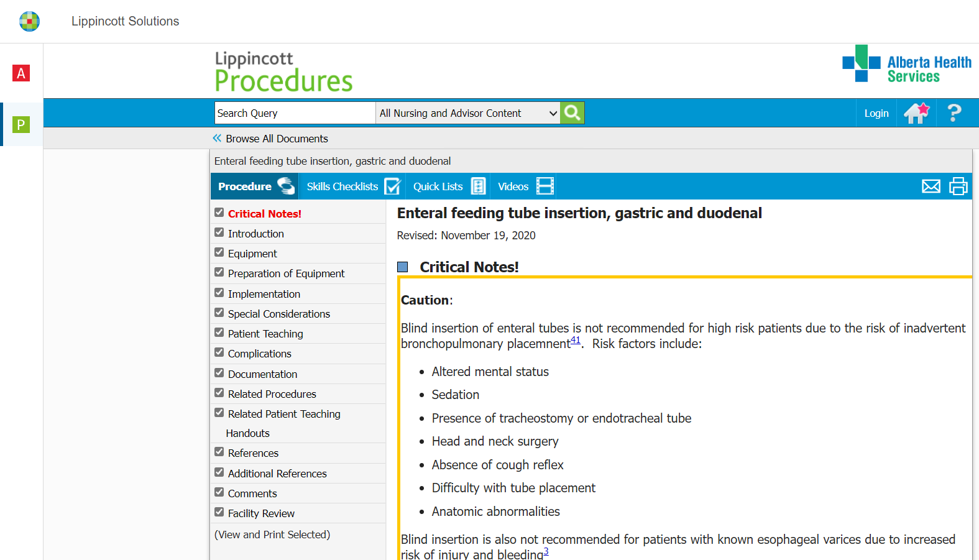Screen dimensions: 979x560
Task: Jump to the Implementation section
Action: (264, 294)
